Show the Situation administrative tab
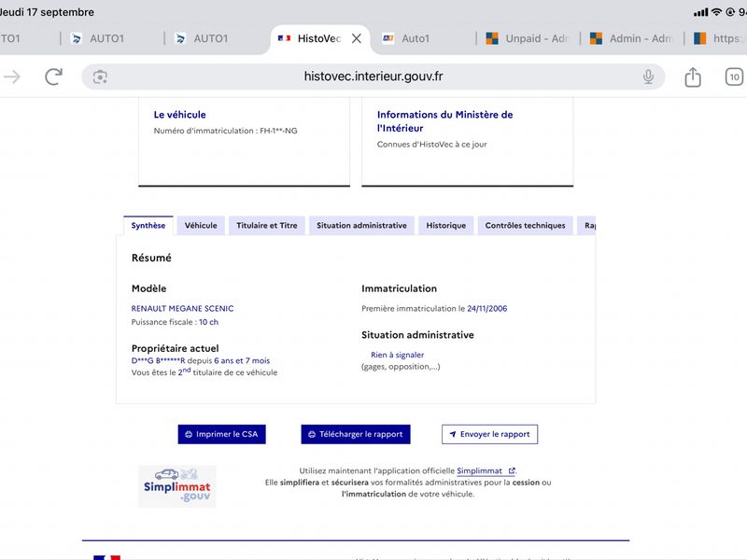747x560 pixels. coord(361,225)
